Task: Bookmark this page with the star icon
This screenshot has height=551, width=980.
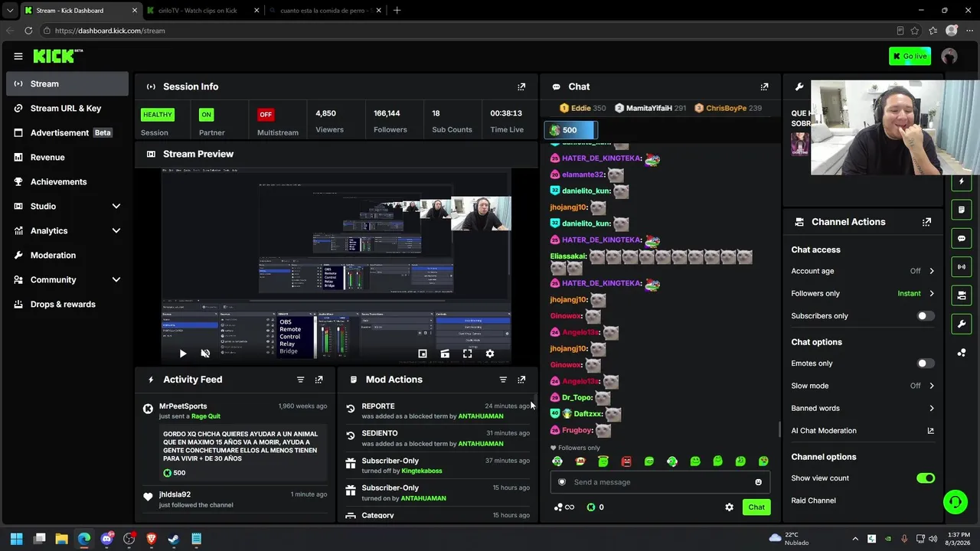Action: pyautogui.click(x=915, y=31)
